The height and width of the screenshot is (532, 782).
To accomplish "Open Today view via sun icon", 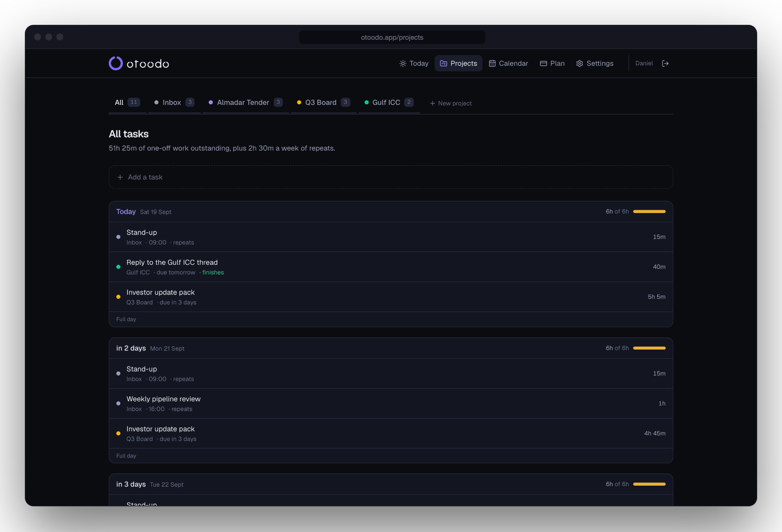I will coord(403,63).
